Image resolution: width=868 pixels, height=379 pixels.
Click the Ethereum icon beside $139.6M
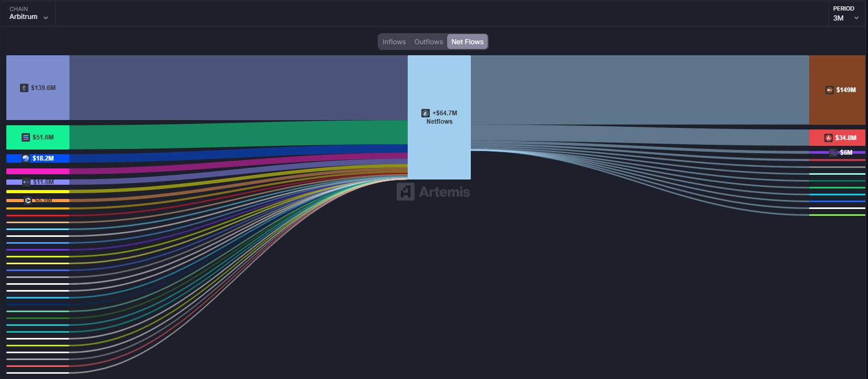pos(24,88)
